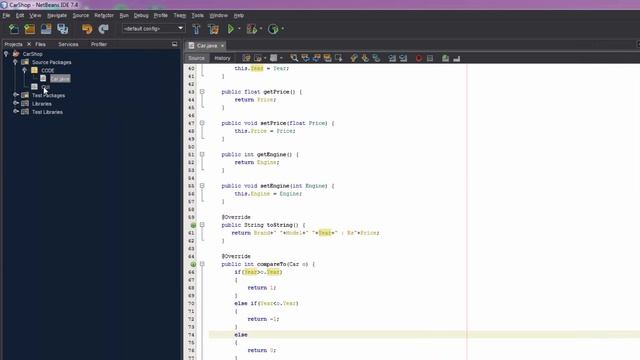Screen dimensions: 640x360
Task: Open the Edit menu
Action: [20, 16]
